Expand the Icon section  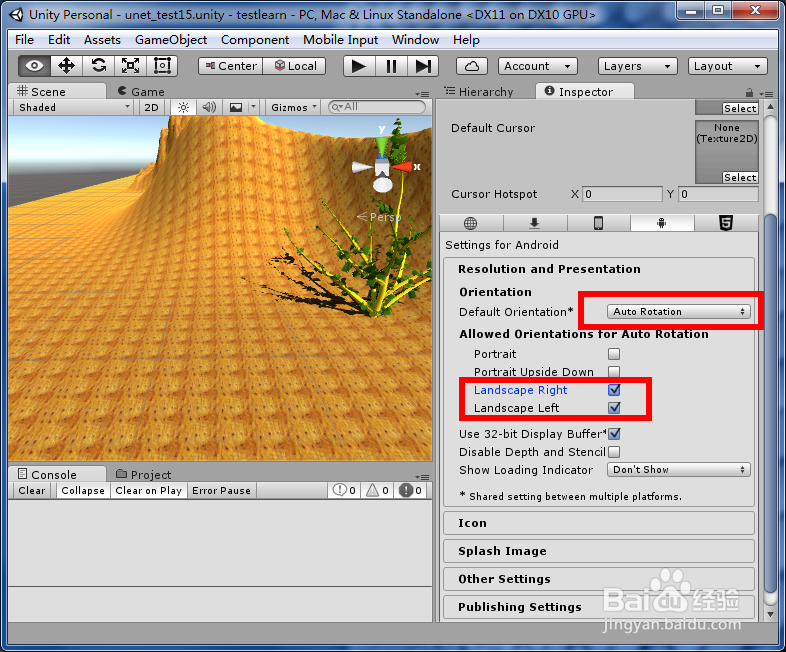(599, 523)
